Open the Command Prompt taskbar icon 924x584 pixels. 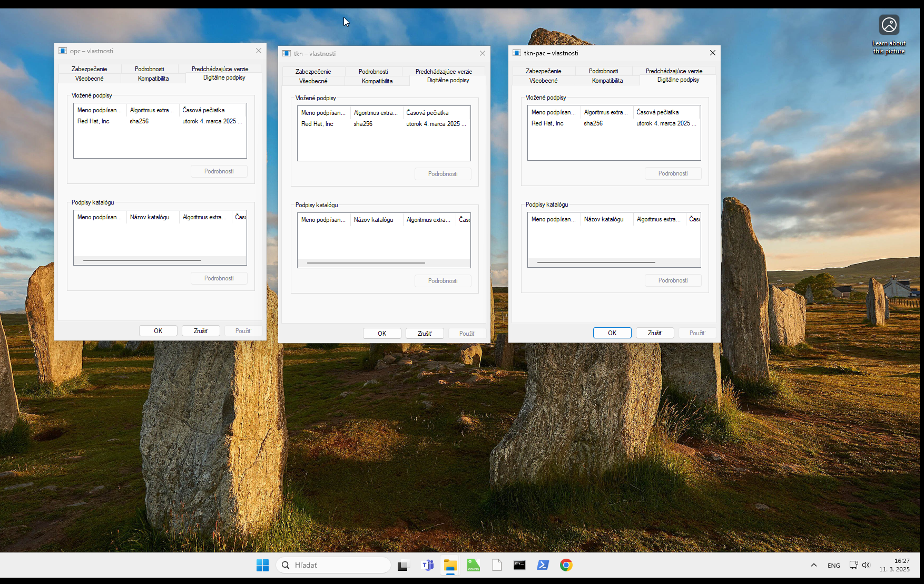pyautogui.click(x=519, y=565)
